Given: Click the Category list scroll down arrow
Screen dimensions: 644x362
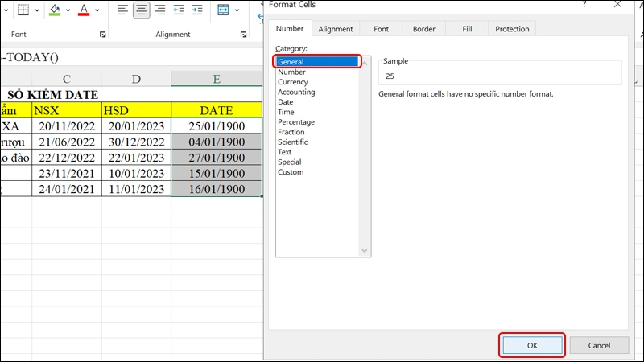Looking at the screenshot, I should pyautogui.click(x=365, y=250).
